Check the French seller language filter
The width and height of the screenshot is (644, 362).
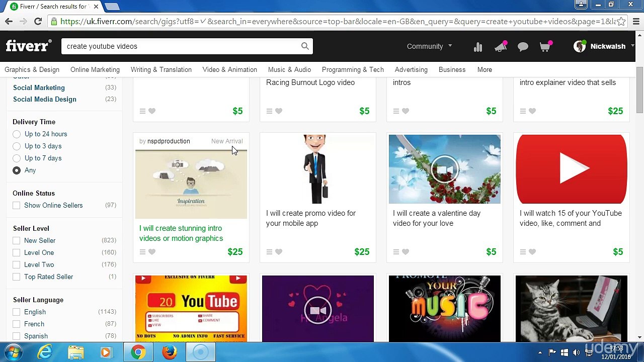point(17,324)
